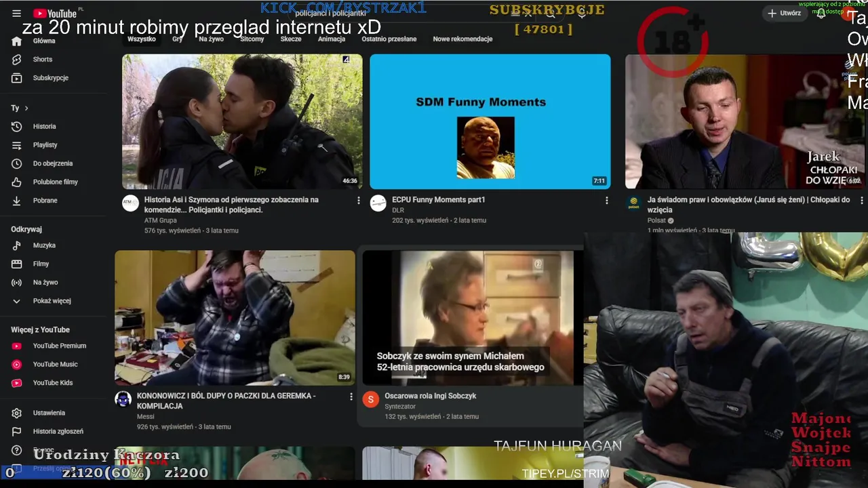Click the Polubione filmy thumbs-up icon

tap(17, 182)
